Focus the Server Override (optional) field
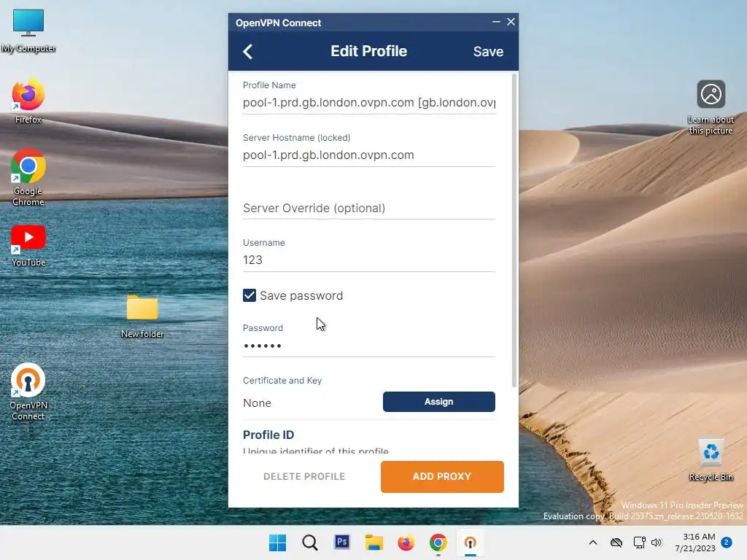Image resolution: width=747 pixels, height=560 pixels. pyautogui.click(x=368, y=208)
